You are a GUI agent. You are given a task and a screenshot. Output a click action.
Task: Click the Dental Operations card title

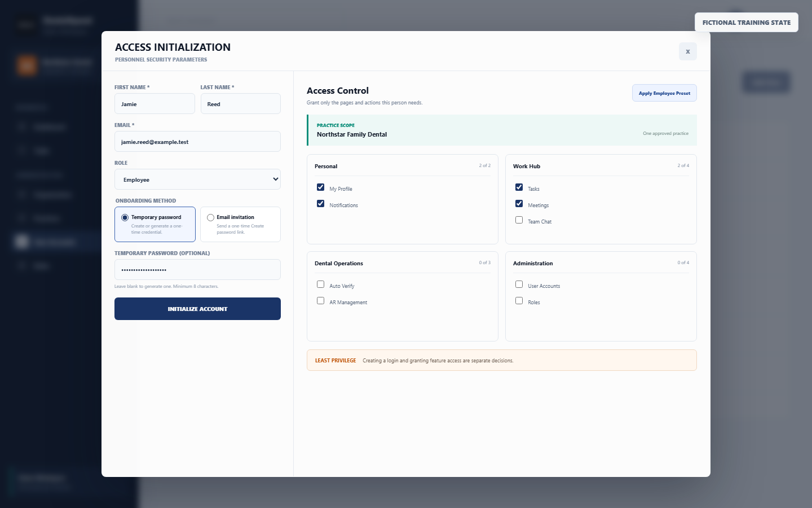339,264
